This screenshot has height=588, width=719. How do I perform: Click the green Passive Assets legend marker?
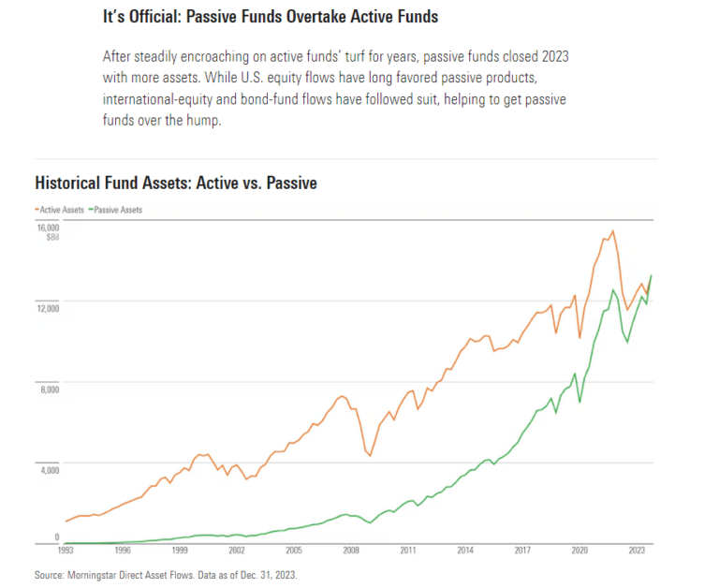(x=89, y=210)
